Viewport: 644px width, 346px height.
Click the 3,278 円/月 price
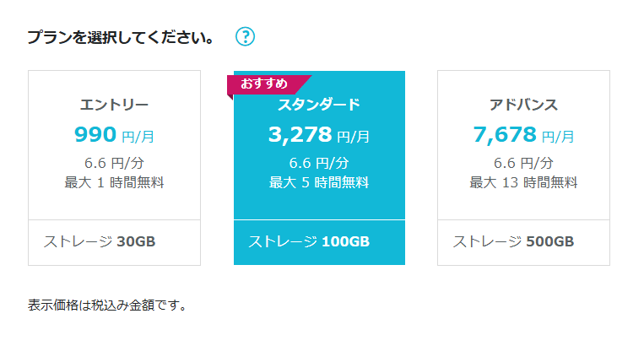point(319,135)
